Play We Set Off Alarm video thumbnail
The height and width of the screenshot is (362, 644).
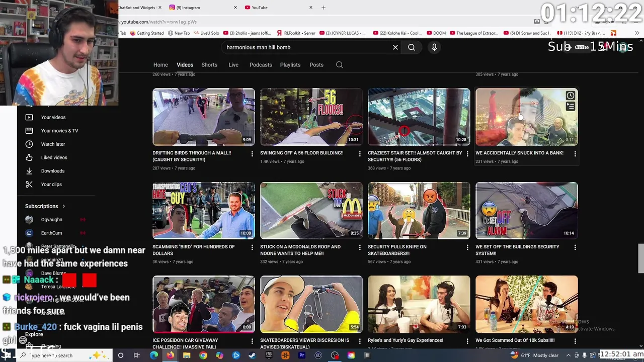coord(527,211)
